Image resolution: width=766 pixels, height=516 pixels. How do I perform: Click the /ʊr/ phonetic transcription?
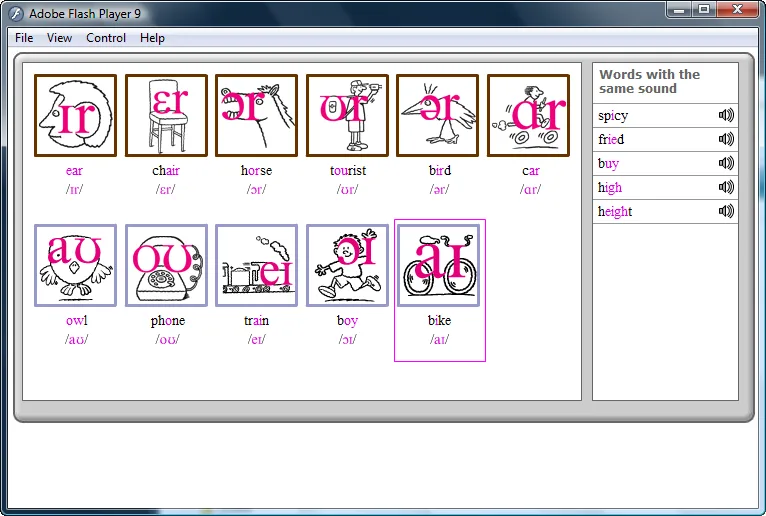[347, 190]
